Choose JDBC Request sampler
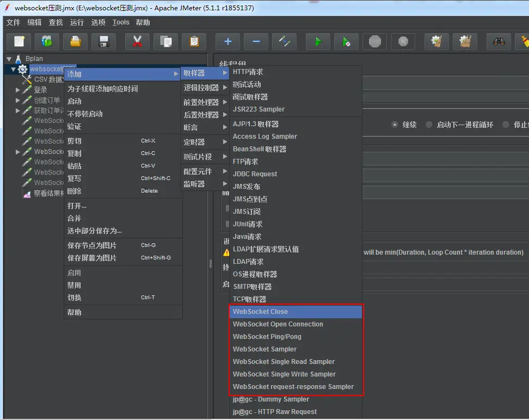Screen dimensions: 529x420 pos(296,174)
